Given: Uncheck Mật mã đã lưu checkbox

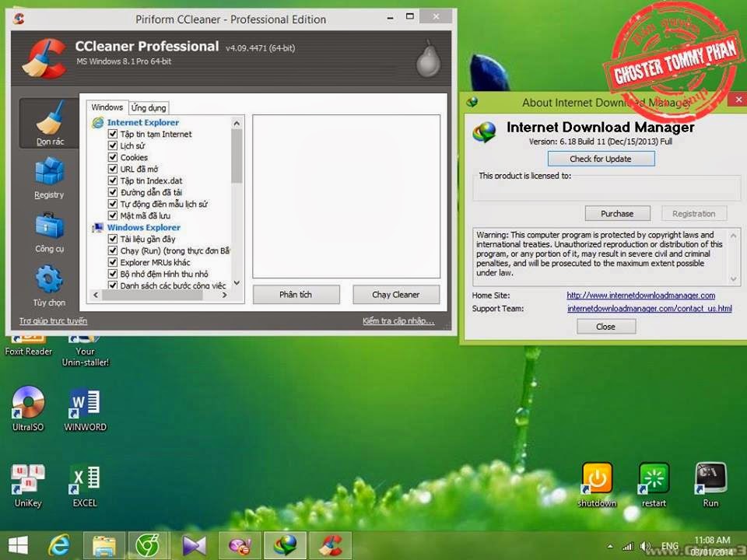Looking at the screenshot, I should tap(112, 215).
